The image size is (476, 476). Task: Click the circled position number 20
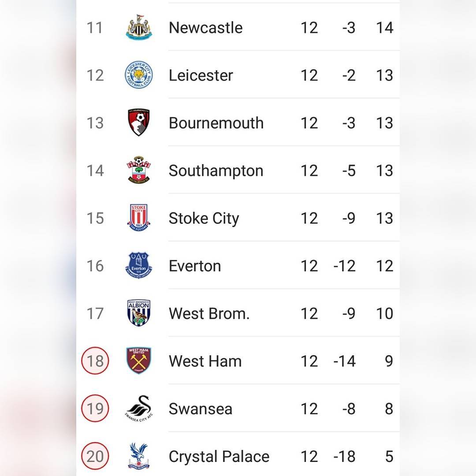click(95, 456)
